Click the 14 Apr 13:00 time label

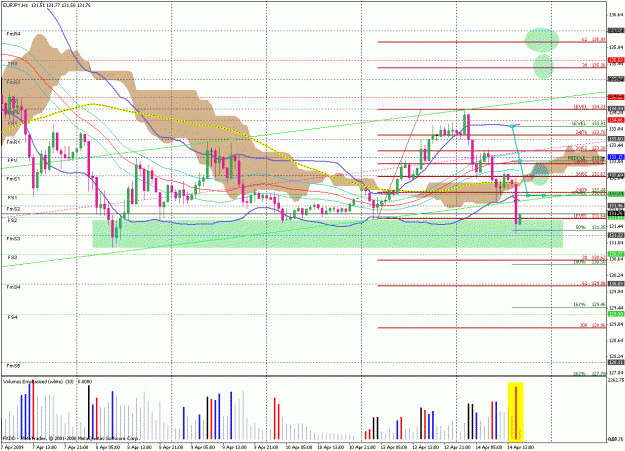[520, 447]
